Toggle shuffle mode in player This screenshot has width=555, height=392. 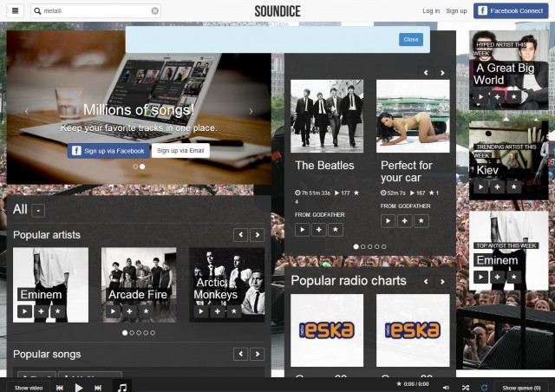click(x=466, y=388)
